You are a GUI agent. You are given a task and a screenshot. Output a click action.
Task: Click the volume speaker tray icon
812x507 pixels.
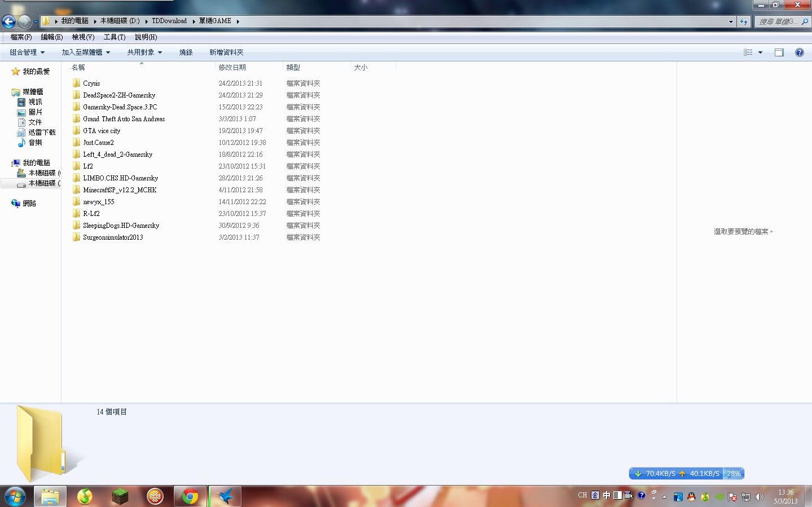click(759, 497)
